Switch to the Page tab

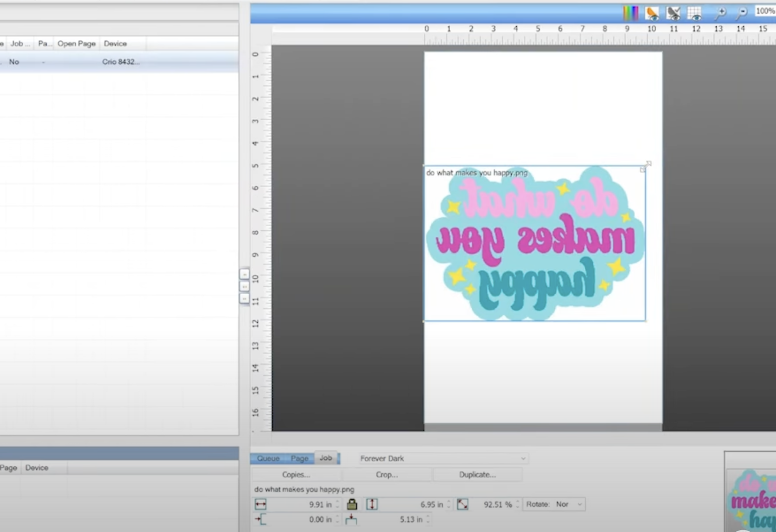299,458
